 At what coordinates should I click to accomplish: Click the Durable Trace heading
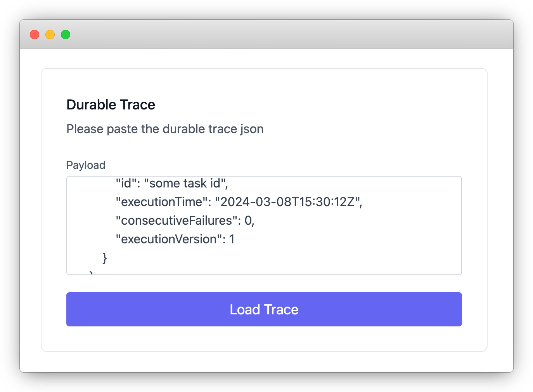(111, 105)
